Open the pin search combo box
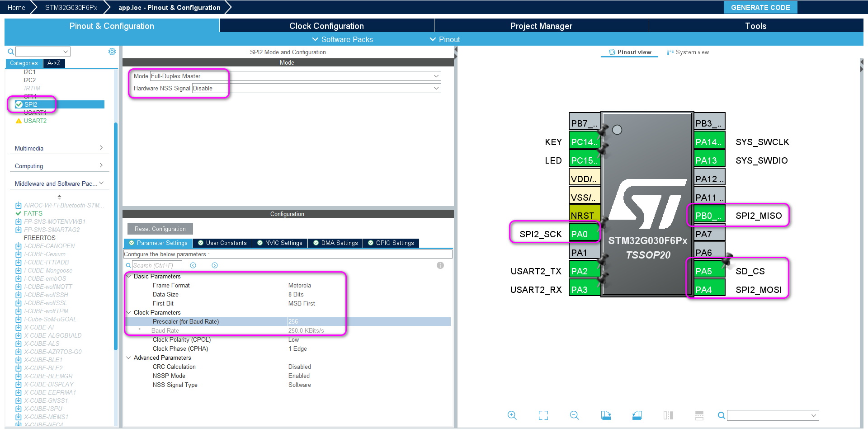 pyautogui.click(x=773, y=415)
